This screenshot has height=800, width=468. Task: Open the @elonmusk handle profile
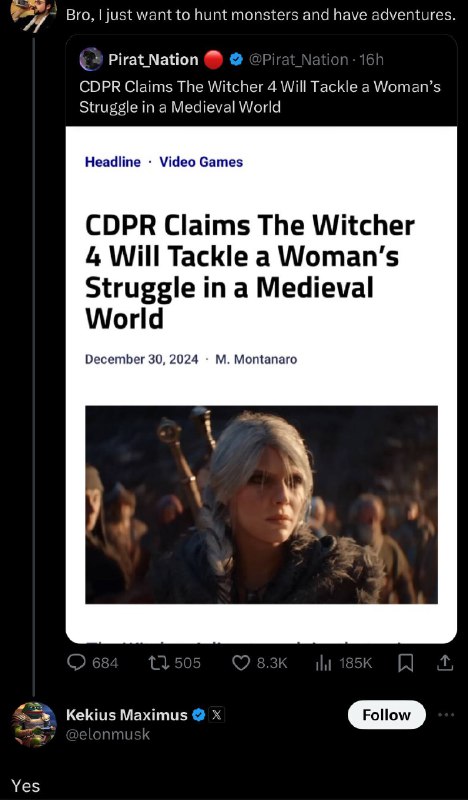[x=108, y=734]
